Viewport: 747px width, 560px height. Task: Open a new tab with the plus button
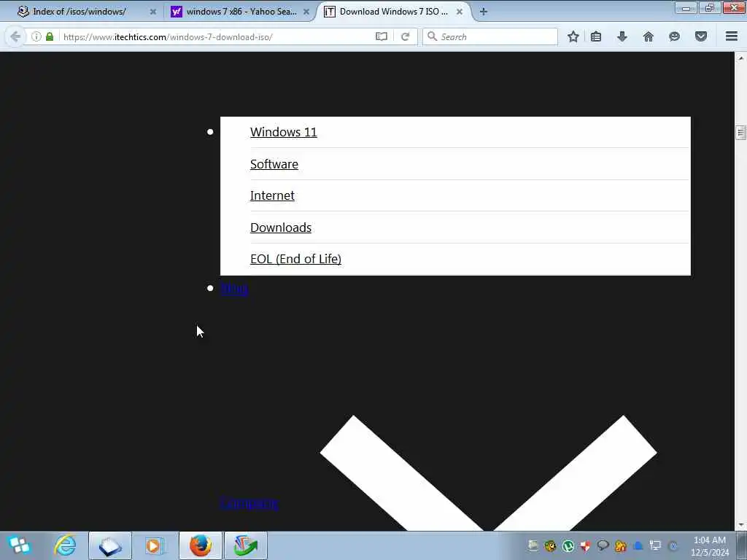[484, 12]
